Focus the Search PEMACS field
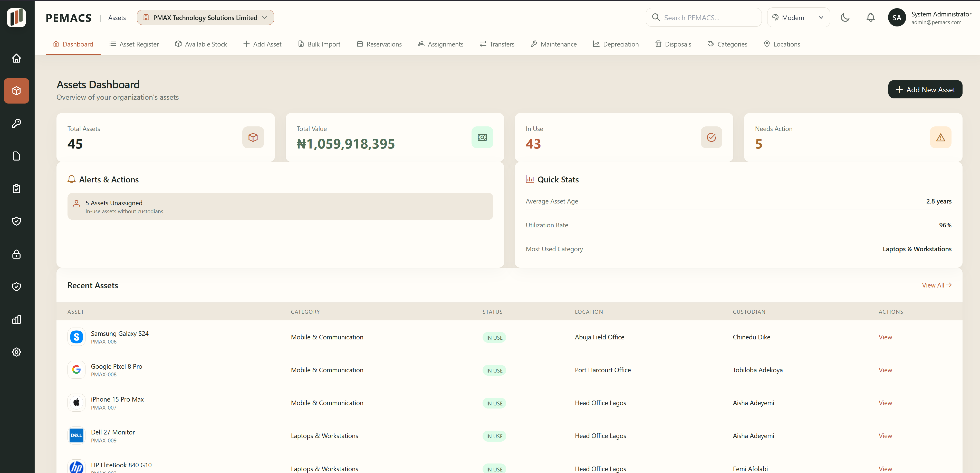The width and height of the screenshot is (980, 473). coord(704,17)
